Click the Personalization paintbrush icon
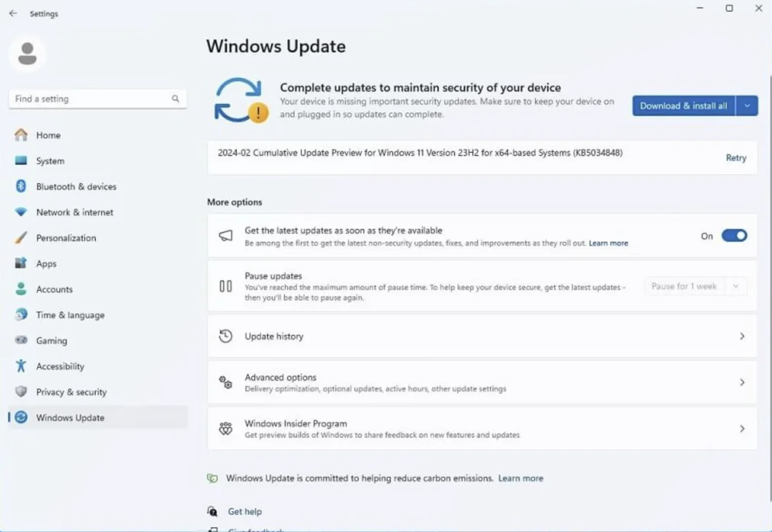 coord(21,237)
